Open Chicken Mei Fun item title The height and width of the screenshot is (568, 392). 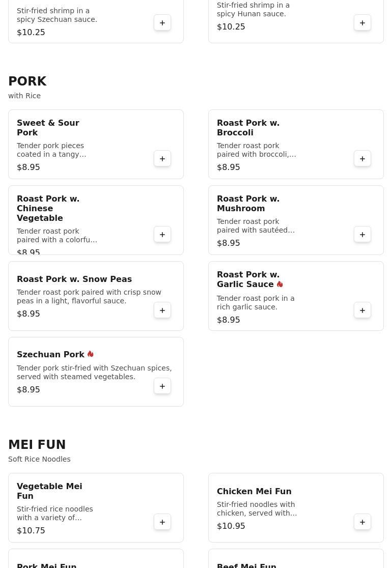254,491
